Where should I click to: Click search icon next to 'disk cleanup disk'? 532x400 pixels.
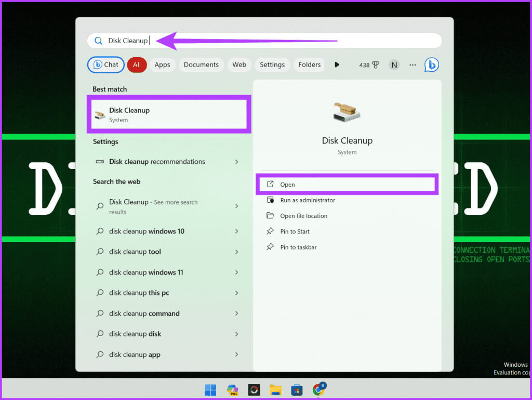(x=100, y=334)
